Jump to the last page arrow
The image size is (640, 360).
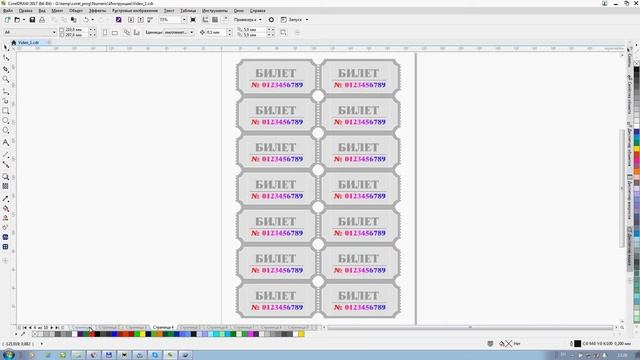point(57,327)
